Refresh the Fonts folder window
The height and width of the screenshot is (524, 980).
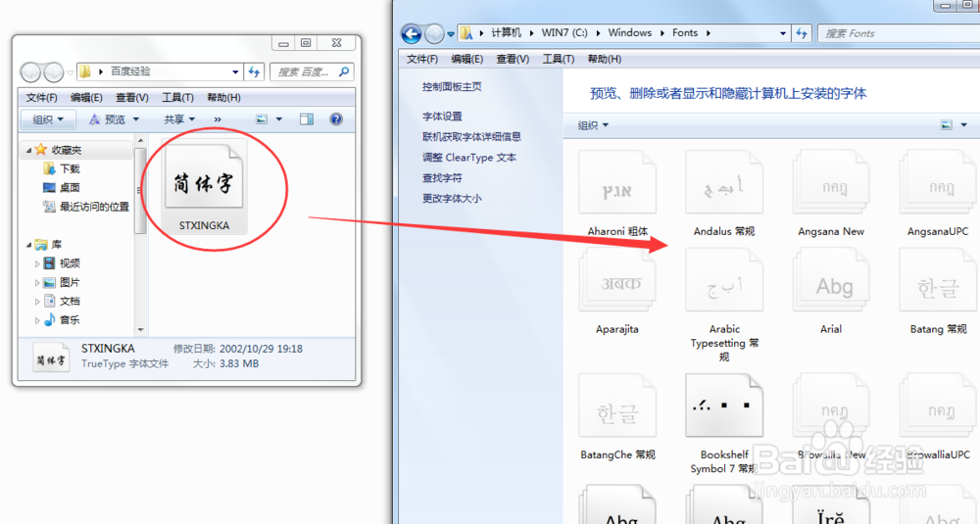pyautogui.click(x=802, y=33)
